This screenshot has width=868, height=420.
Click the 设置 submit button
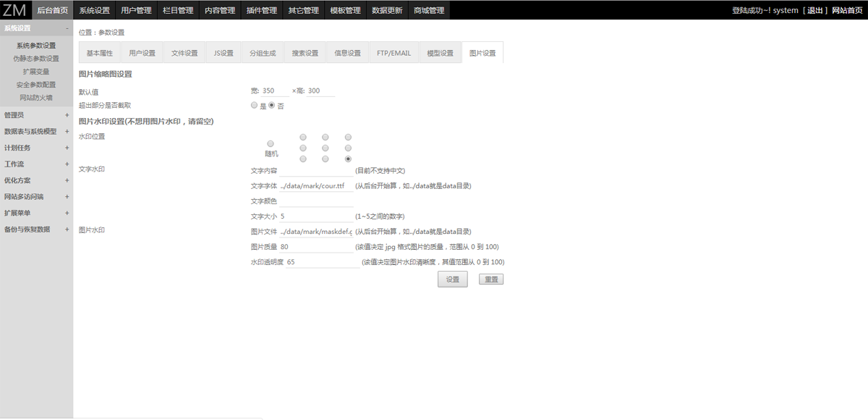click(x=453, y=280)
